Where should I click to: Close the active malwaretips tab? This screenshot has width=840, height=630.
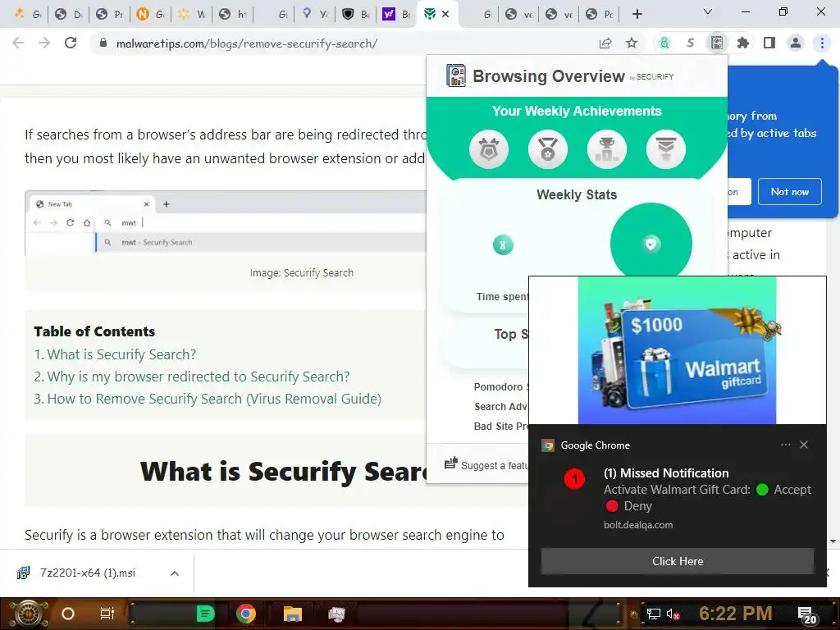(445, 14)
